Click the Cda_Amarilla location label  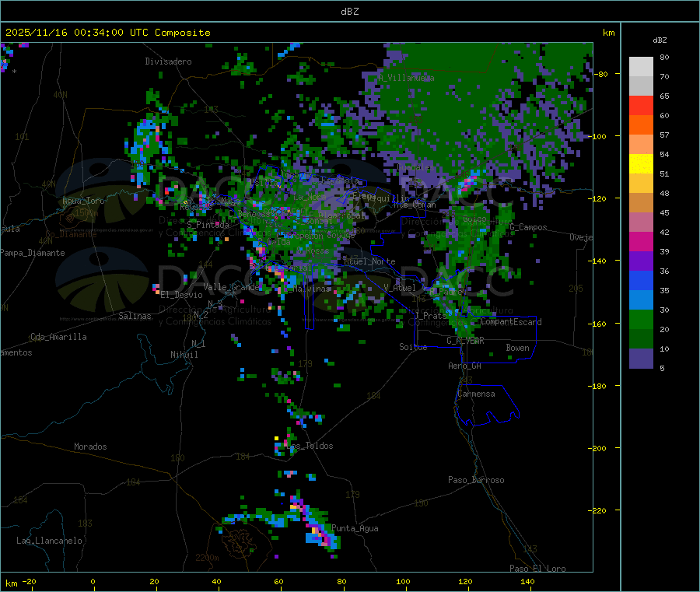tap(58, 337)
